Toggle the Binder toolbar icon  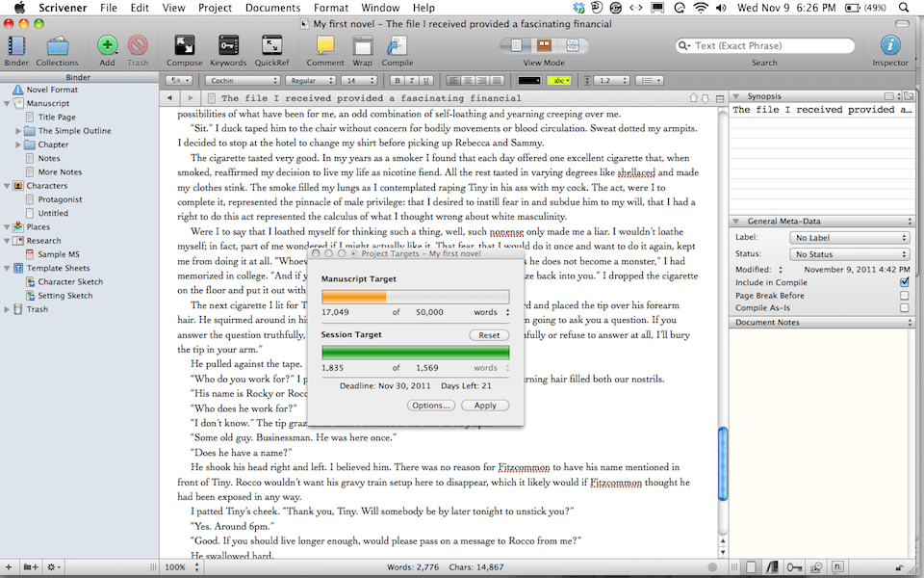[16, 46]
